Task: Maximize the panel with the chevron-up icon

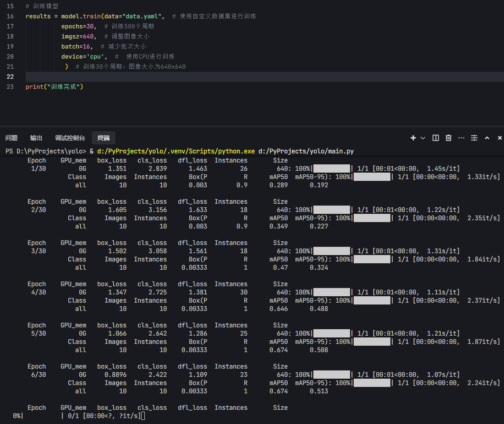Action: tap(487, 138)
